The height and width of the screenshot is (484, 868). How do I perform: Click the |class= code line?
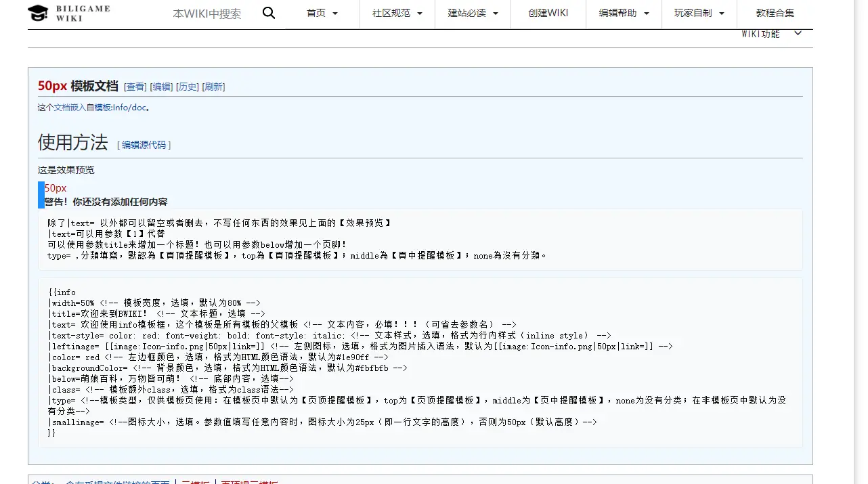[x=171, y=390]
